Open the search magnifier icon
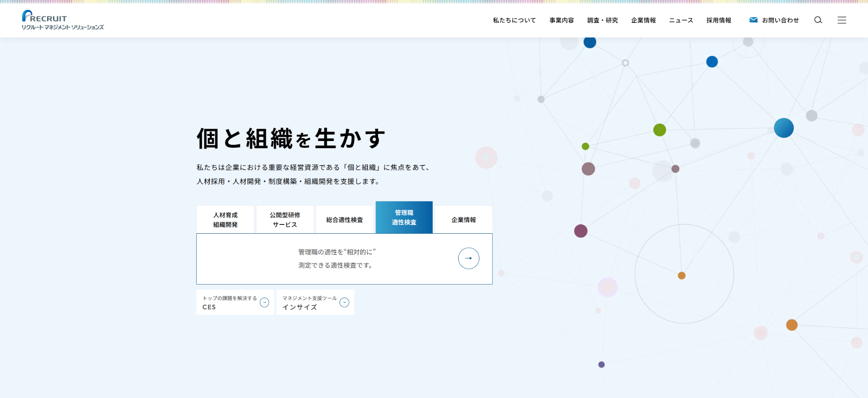The width and height of the screenshot is (868, 398). click(x=818, y=20)
